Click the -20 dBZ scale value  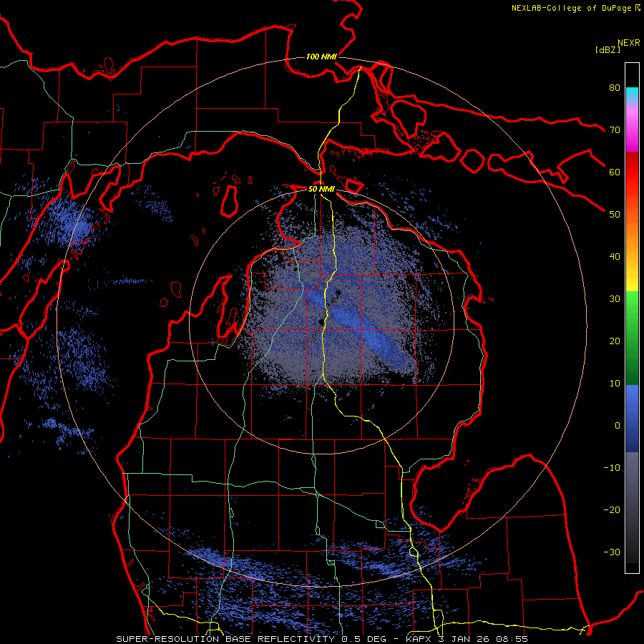tap(612, 510)
